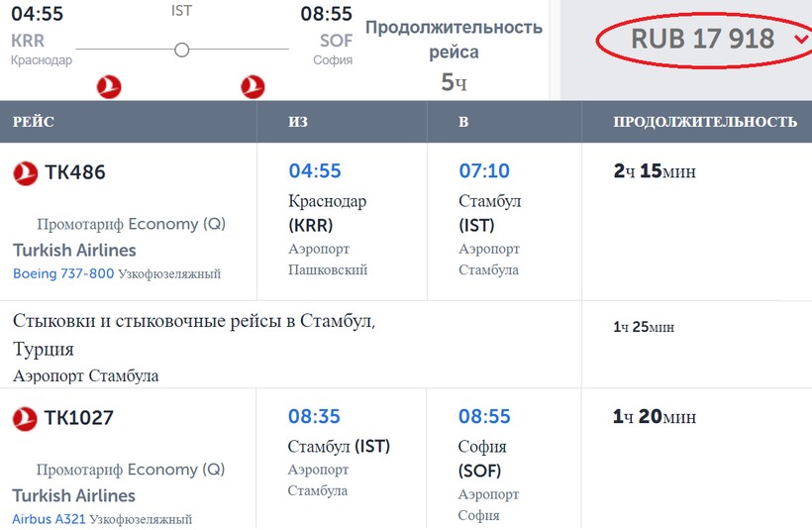The image size is (812, 530).
Task: Open the Boeing 737-800 aircraft link
Action: [63, 273]
